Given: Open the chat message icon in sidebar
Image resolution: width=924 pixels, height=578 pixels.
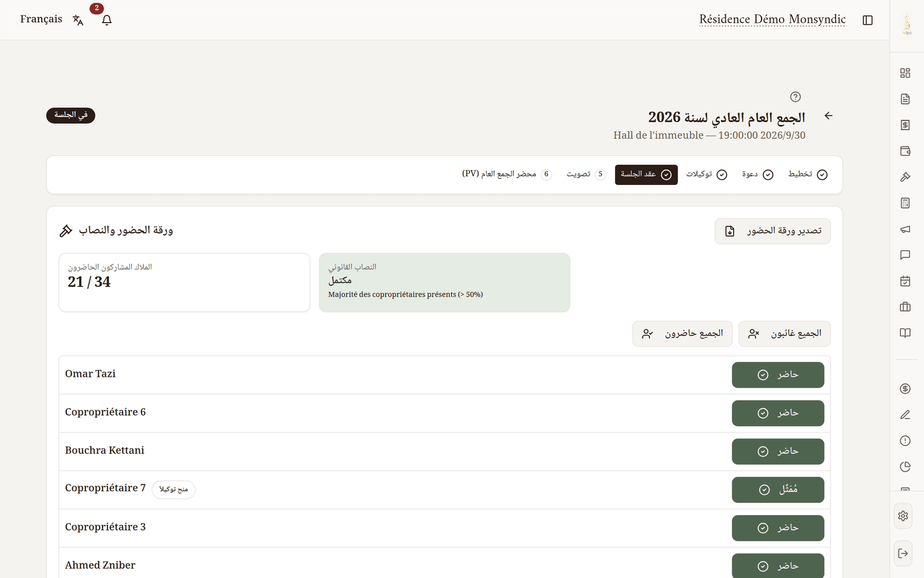Looking at the screenshot, I should tap(905, 255).
